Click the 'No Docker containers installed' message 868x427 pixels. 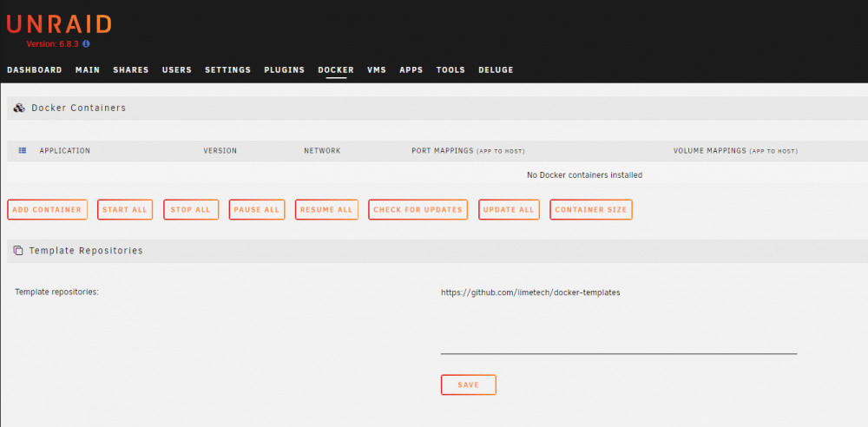[x=584, y=175]
